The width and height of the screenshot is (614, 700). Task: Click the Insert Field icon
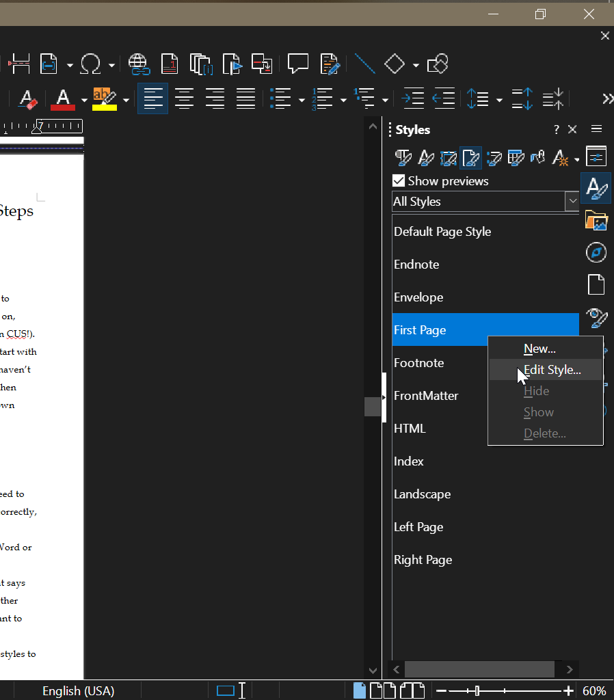tap(49, 64)
